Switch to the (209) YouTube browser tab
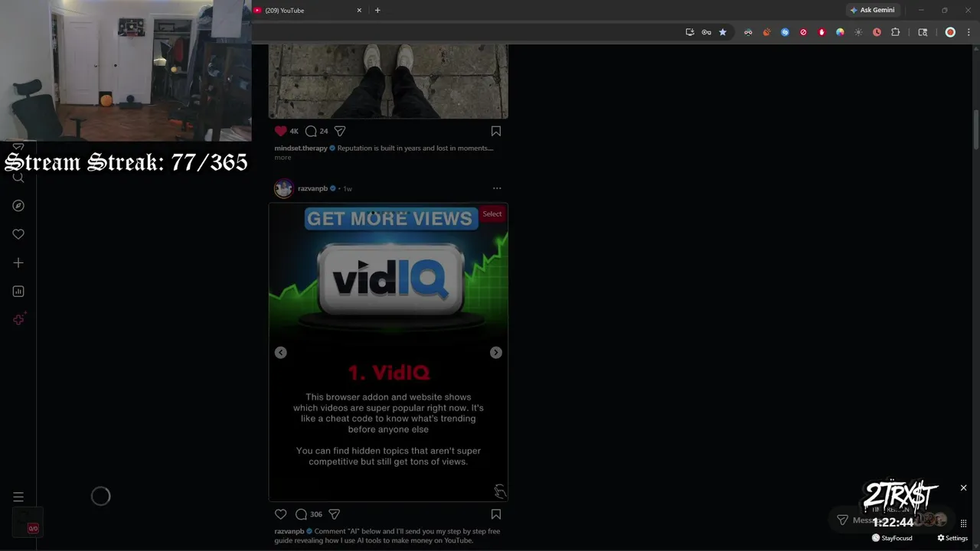This screenshot has width=980, height=551. coord(306,10)
